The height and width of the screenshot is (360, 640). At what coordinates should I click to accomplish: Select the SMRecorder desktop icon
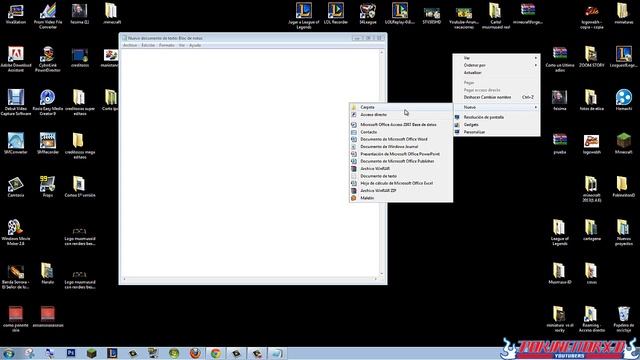click(x=47, y=143)
